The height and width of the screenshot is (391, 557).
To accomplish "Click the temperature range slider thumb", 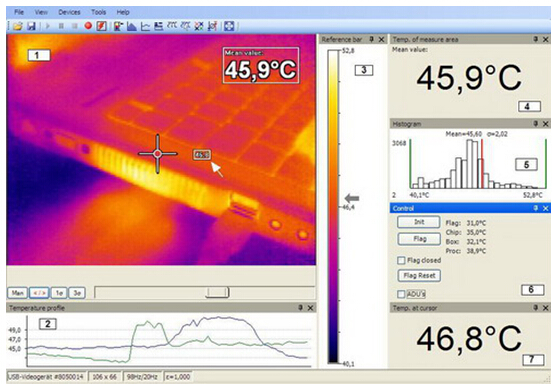I will (x=217, y=293).
